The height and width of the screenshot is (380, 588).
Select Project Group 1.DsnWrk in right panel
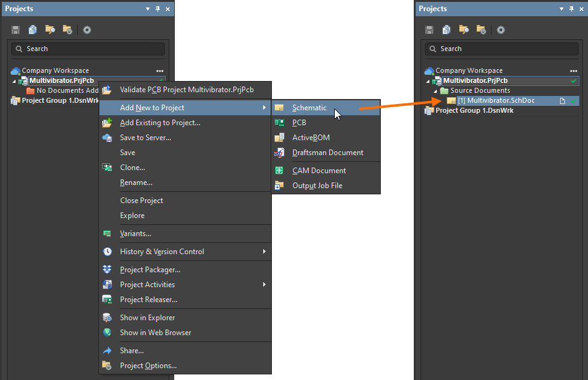pos(474,111)
